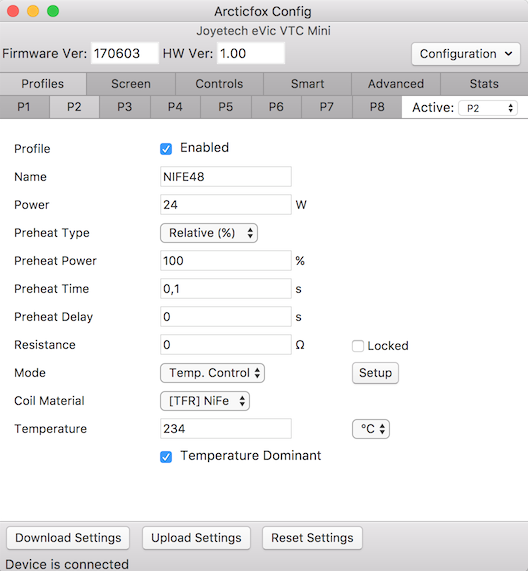This screenshot has width=528, height=571.
Task: Open the Preheat Type dropdown
Action: (209, 233)
